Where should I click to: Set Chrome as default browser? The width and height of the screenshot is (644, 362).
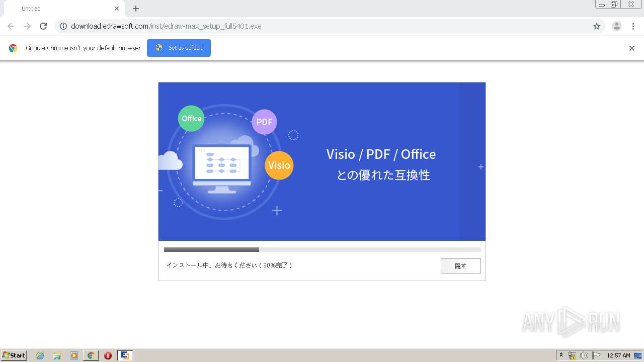(x=179, y=48)
